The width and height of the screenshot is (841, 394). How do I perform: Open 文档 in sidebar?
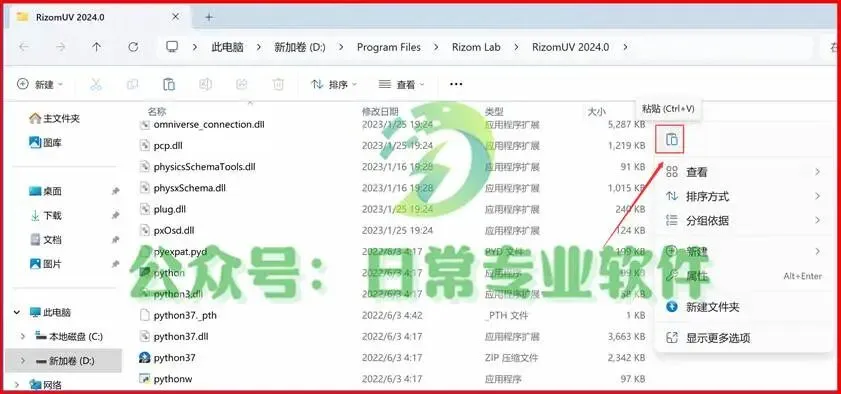click(x=46, y=240)
